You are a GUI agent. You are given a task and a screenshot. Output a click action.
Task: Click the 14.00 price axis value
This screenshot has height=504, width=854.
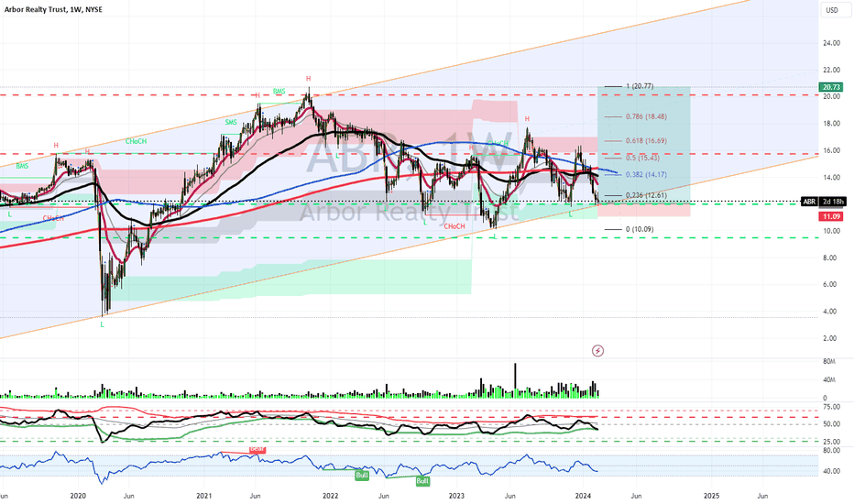tap(831, 178)
